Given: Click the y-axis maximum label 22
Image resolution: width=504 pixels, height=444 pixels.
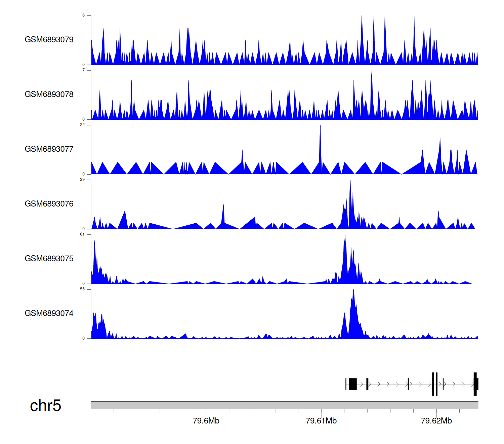Looking at the screenshot, I should pos(82,125).
